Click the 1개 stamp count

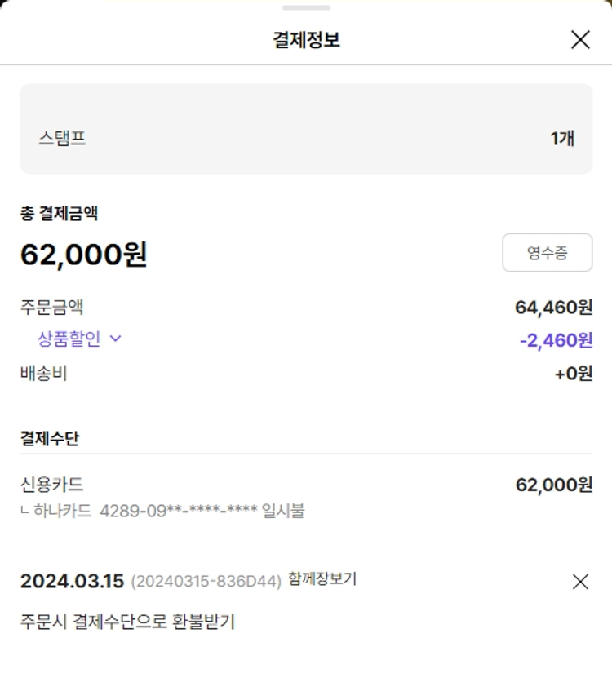pos(562,139)
